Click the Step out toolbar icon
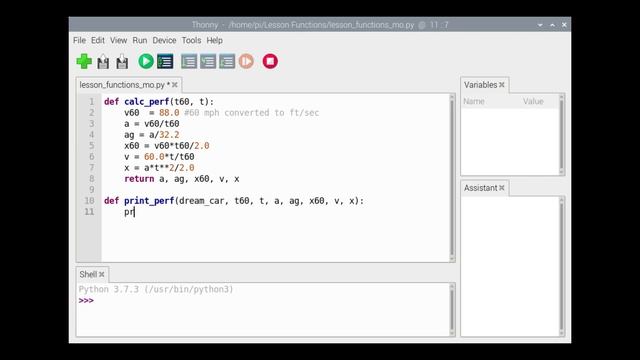 [x=227, y=62]
